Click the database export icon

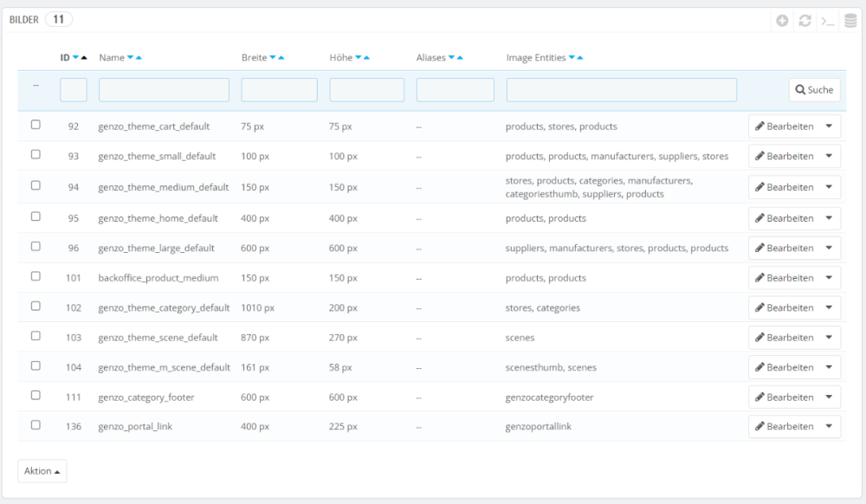(x=850, y=21)
